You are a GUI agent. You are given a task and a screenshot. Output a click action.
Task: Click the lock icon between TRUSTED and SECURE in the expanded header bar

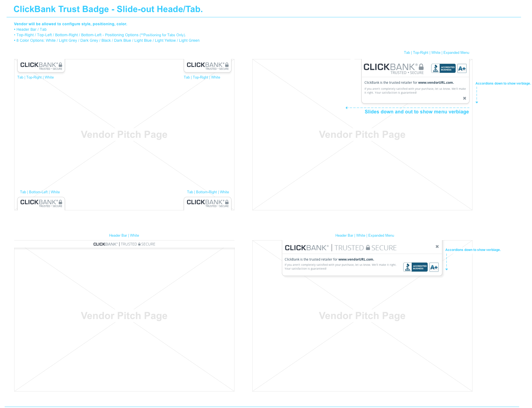pos(368,248)
